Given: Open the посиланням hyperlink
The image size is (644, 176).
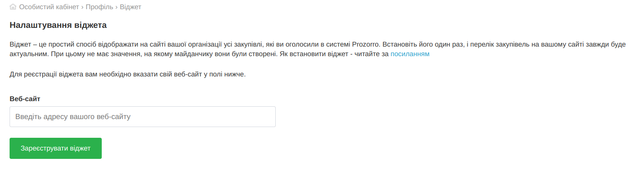Looking at the screenshot, I should point(410,54).
